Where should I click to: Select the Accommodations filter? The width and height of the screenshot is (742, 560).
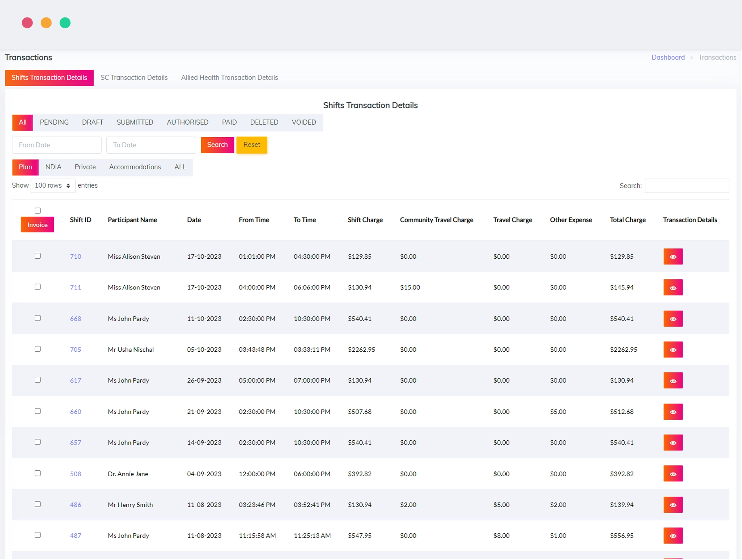pos(135,167)
